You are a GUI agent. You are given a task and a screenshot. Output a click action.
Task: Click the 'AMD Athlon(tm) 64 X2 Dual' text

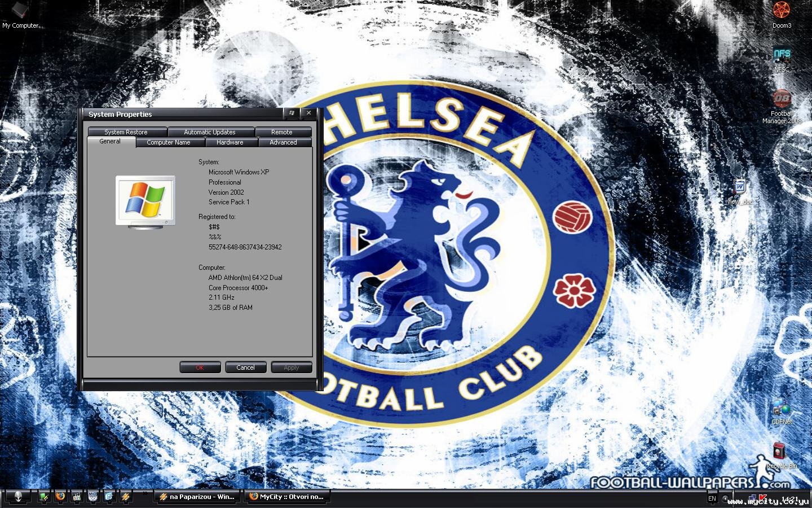pyautogui.click(x=245, y=278)
